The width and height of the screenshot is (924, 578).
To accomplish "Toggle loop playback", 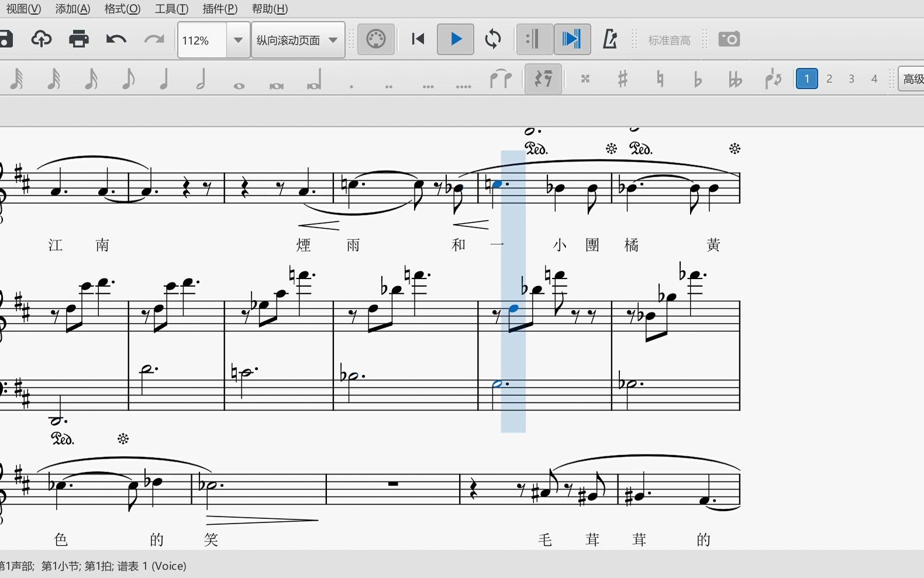I will tap(493, 39).
